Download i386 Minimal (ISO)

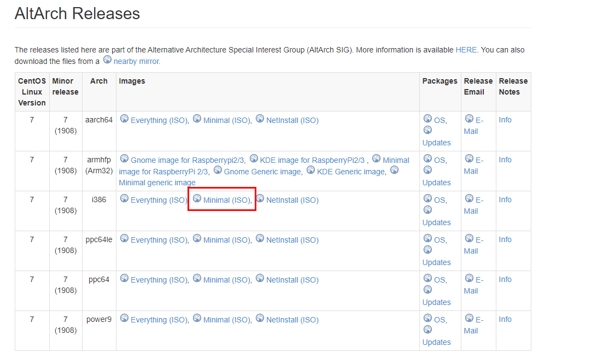tap(226, 200)
